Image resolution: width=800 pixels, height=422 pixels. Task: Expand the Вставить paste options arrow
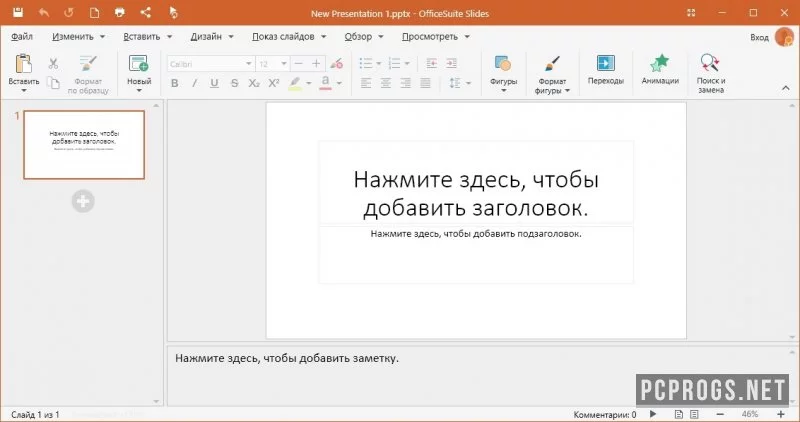[x=23, y=91]
